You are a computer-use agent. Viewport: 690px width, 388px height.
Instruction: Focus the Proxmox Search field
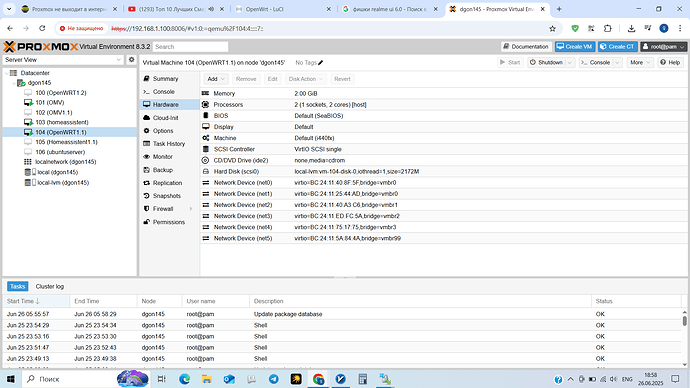(x=190, y=47)
